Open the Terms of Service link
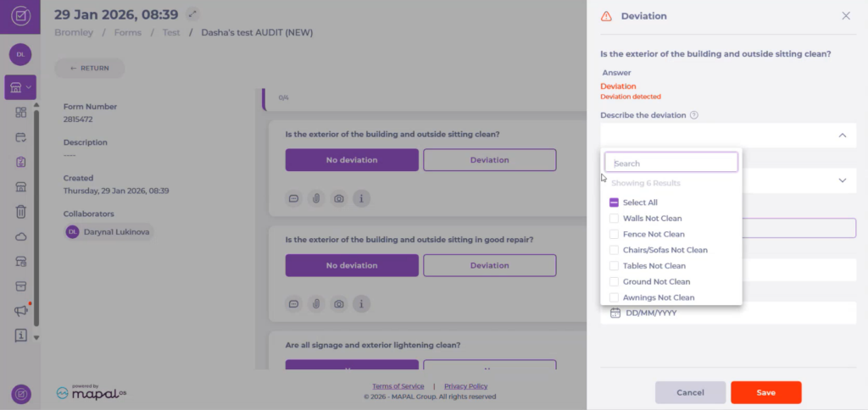The image size is (868, 410). (x=398, y=386)
